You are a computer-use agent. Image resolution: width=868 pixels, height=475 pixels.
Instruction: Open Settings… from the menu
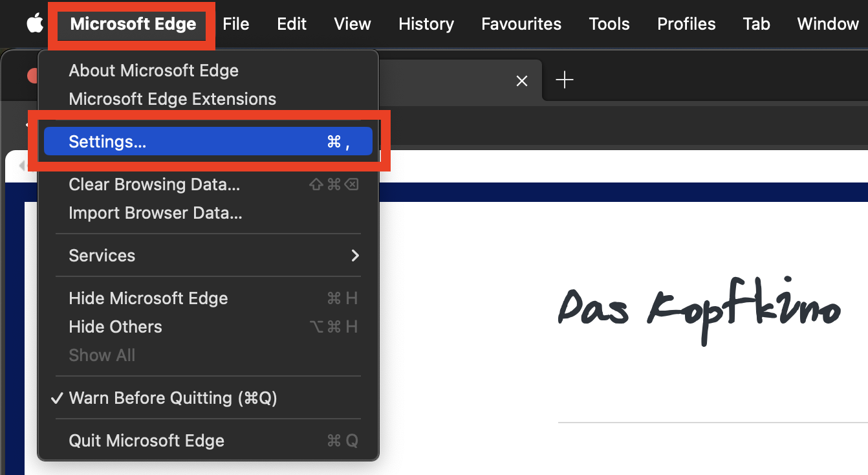point(208,142)
